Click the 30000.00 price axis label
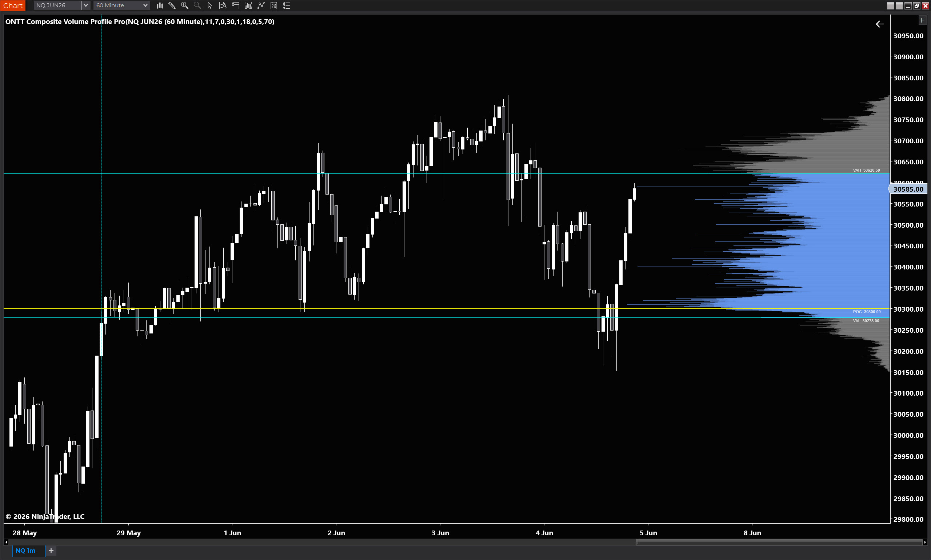This screenshot has width=931, height=560. (x=908, y=436)
